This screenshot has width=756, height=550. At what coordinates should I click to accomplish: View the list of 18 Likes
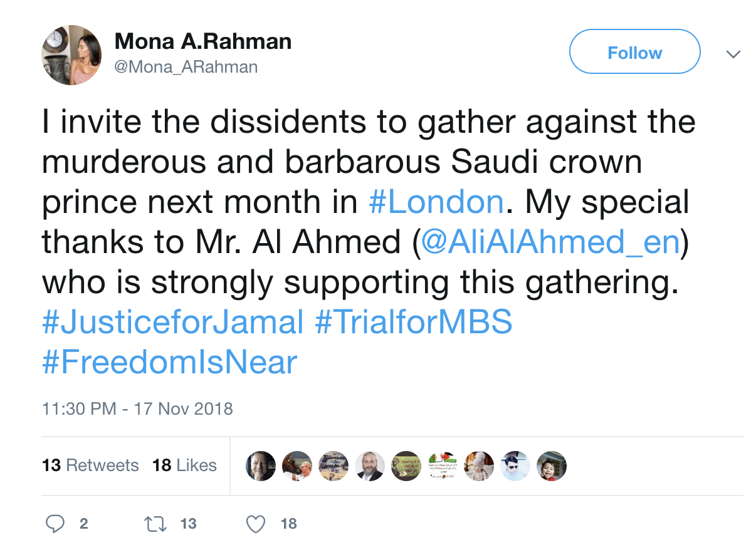tap(184, 465)
